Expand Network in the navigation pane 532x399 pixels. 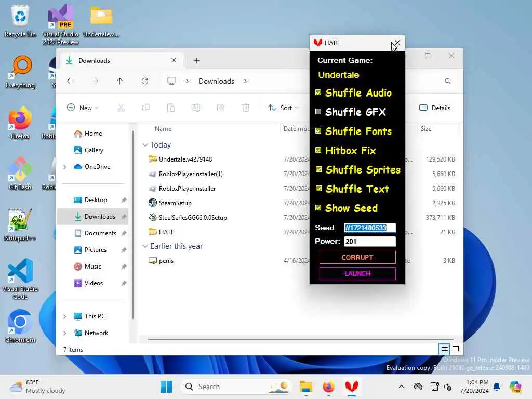pyautogui.click(x=65, y=333)
